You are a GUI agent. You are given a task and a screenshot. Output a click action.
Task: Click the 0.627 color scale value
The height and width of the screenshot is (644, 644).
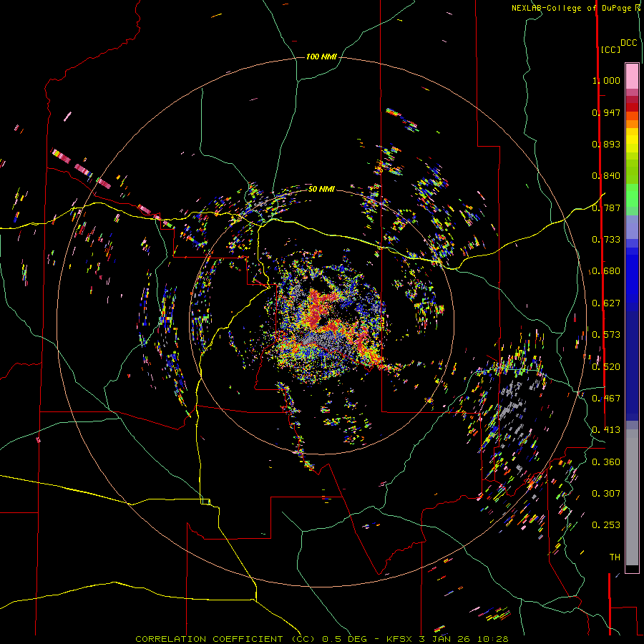click(606, 303)
